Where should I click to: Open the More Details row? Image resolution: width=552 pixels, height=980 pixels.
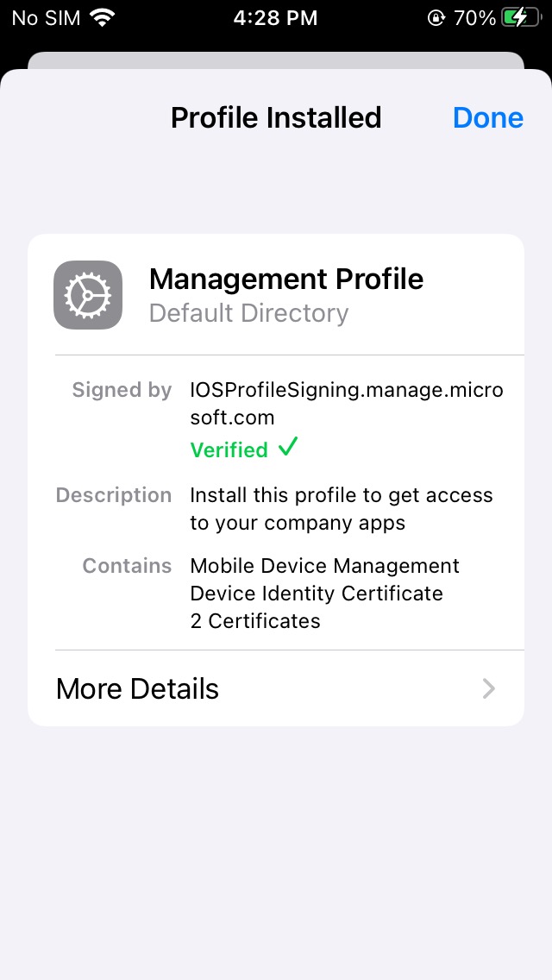pos(276,688)
